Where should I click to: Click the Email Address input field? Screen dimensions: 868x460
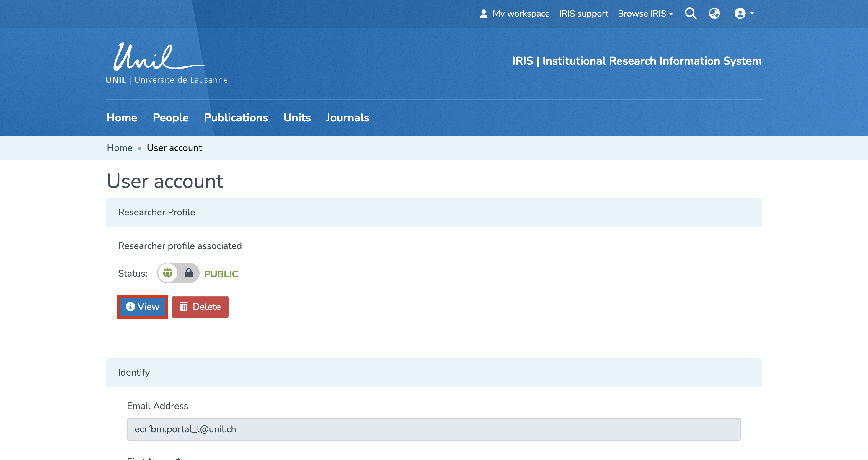[x=433, y=429]
